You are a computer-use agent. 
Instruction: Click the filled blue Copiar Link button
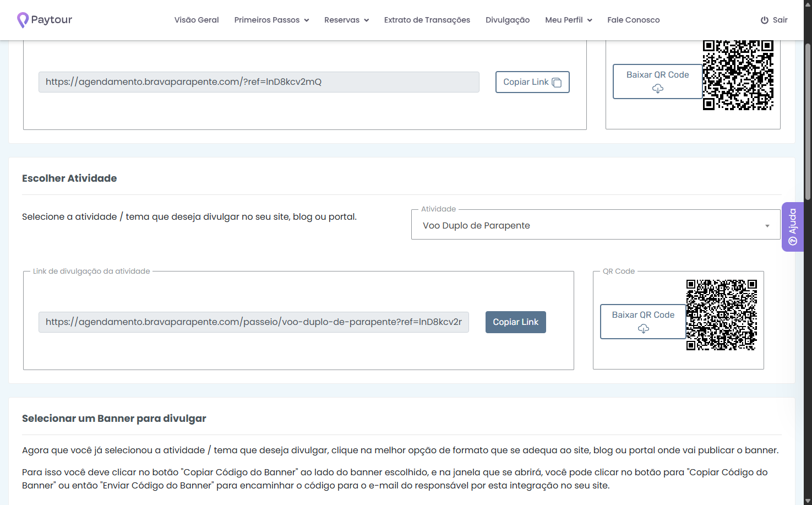click(516, 322)
